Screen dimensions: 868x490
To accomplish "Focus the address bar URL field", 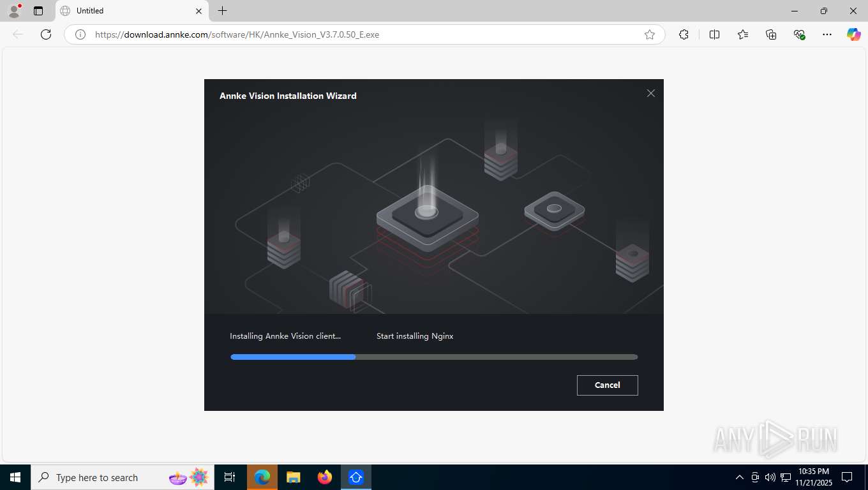I will (364, 34).
